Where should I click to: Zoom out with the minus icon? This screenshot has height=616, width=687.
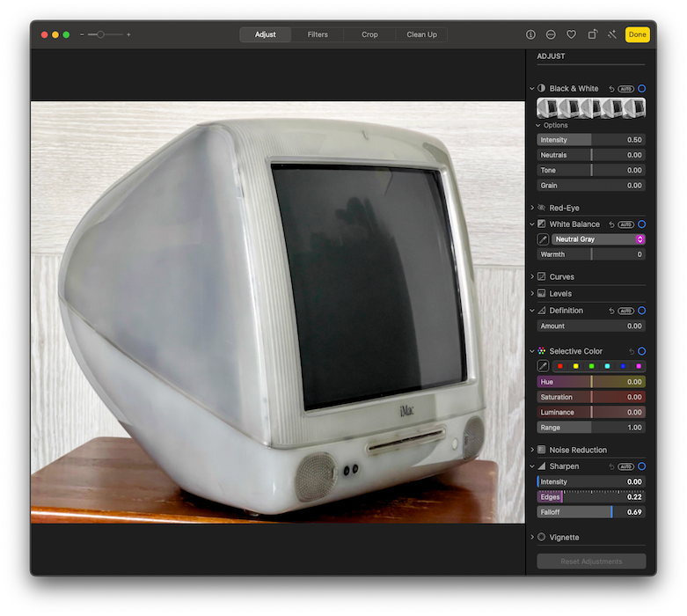point(82,34)
